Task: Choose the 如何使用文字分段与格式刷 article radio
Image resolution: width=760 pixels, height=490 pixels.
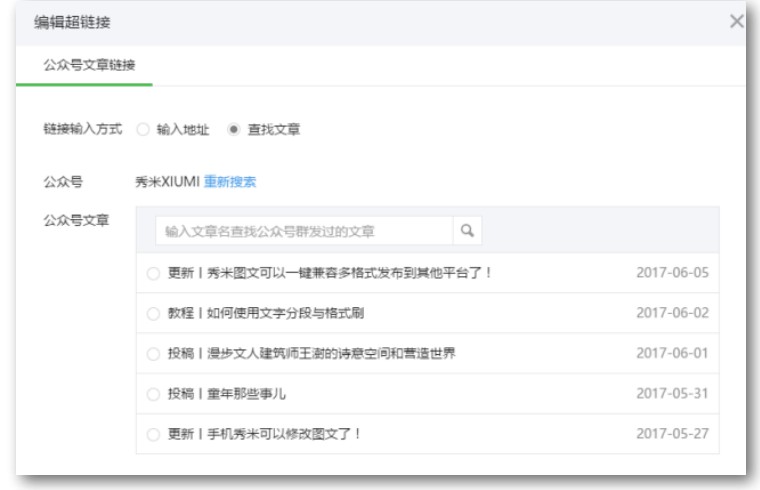Action: tap(153, 314)
